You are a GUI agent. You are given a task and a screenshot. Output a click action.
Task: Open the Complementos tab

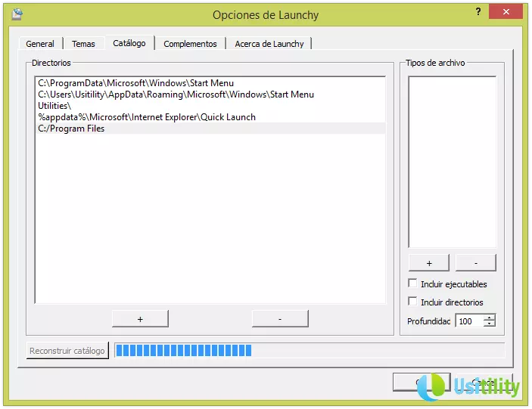coord(190,44)
